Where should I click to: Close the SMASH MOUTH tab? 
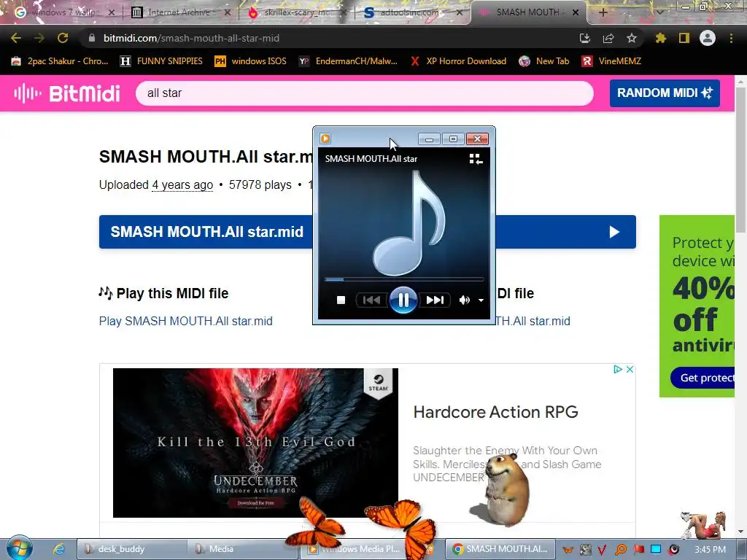[576, 13]
